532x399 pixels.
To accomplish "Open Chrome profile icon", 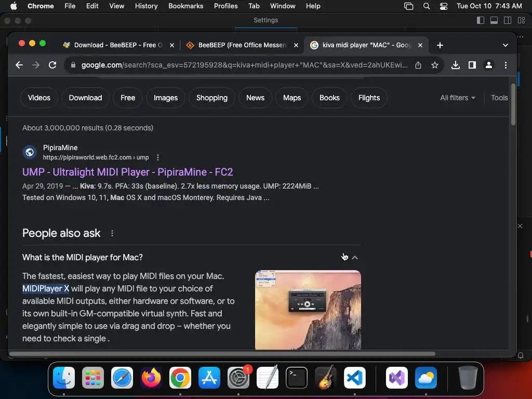I will point(488,65).
